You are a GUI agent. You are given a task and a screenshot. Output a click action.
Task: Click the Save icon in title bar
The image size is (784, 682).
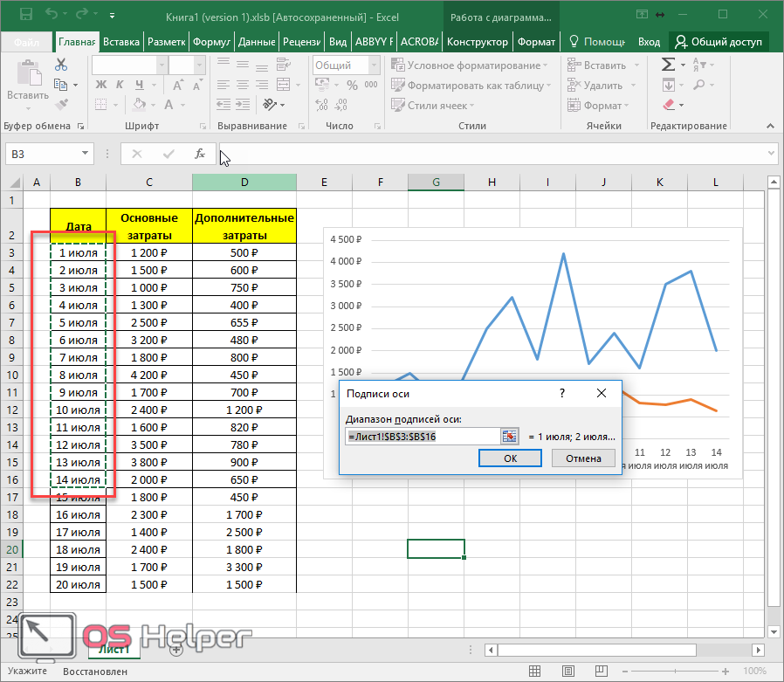[26, 15]
